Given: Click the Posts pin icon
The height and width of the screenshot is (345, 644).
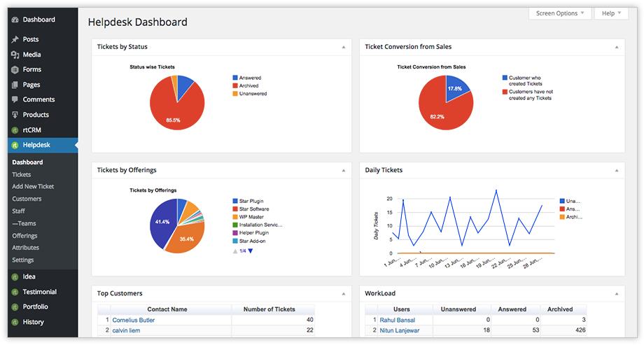Looking at the screenshot, I should coord(15,40).
